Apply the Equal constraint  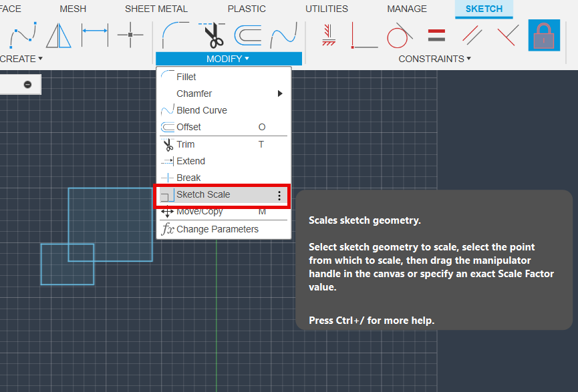(436, 37)
